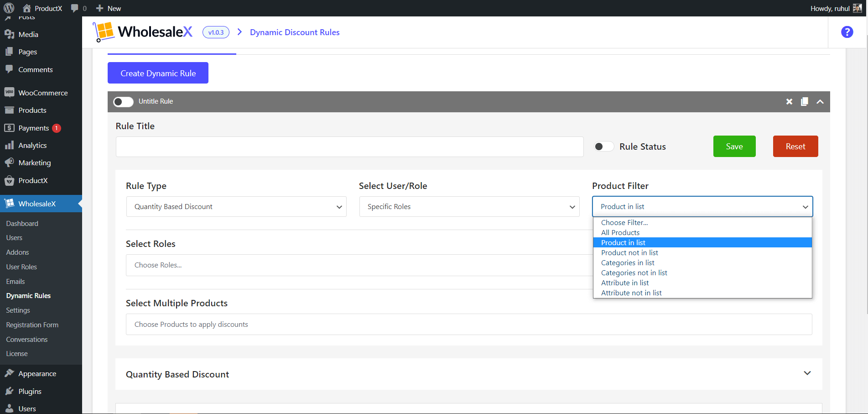This screenshot has width=868, height=414.
Task: Click the Choose Roles field
Action: coord(359,265)
